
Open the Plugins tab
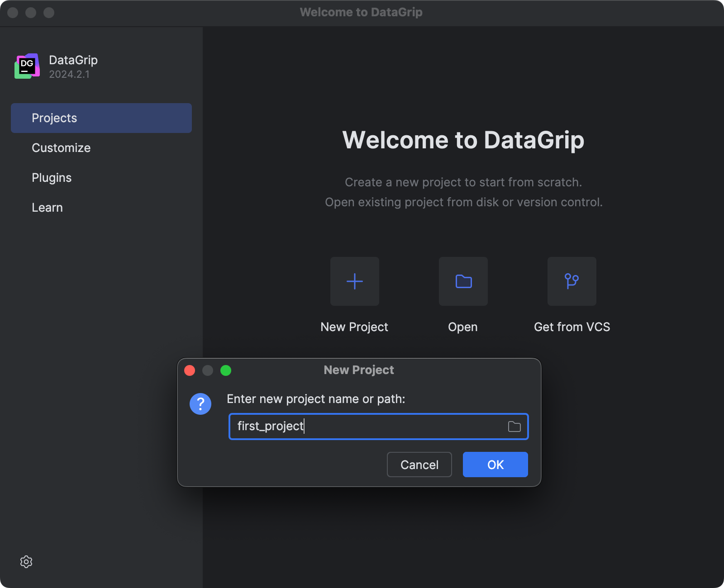pos(52,178)
